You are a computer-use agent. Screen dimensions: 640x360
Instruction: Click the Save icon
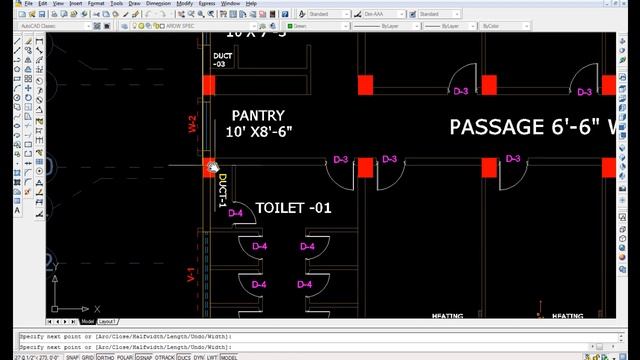[x=42, y=14]
